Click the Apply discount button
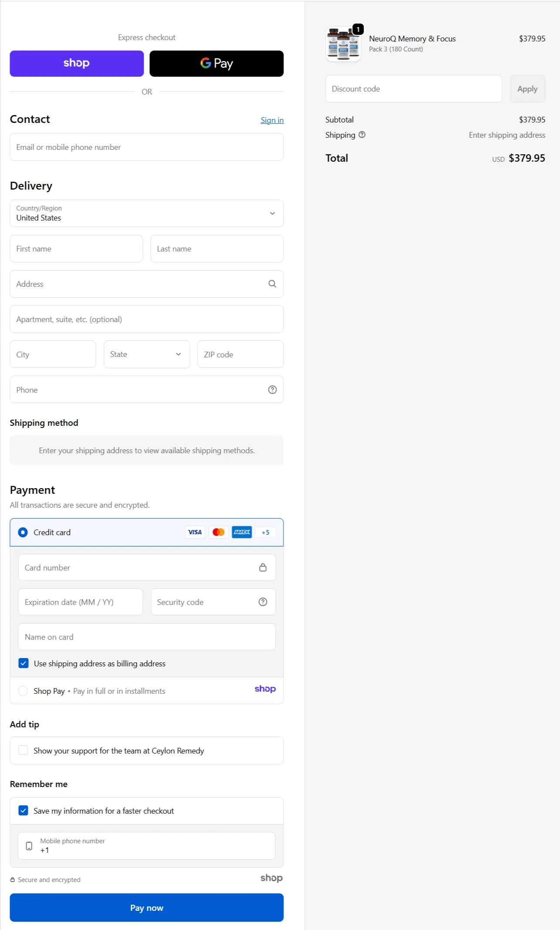 click(527, 89)
